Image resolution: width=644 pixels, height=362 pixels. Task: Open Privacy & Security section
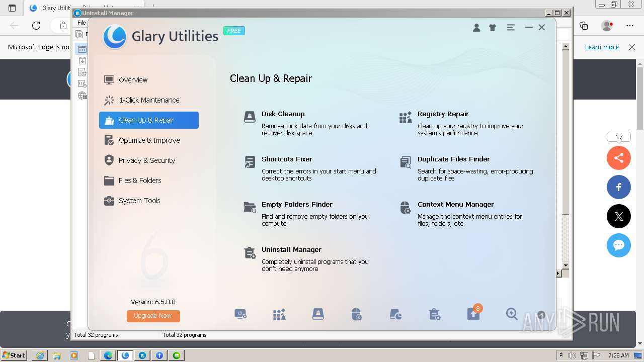149,160
